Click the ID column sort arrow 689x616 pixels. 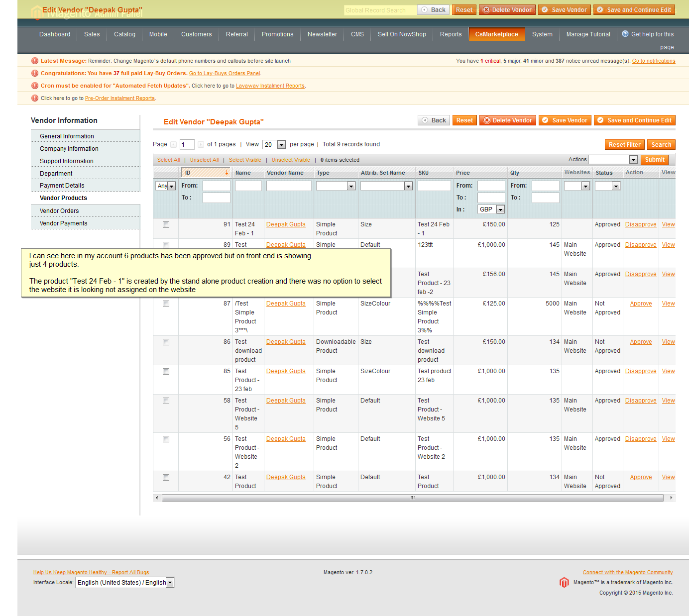pos(227,173)
